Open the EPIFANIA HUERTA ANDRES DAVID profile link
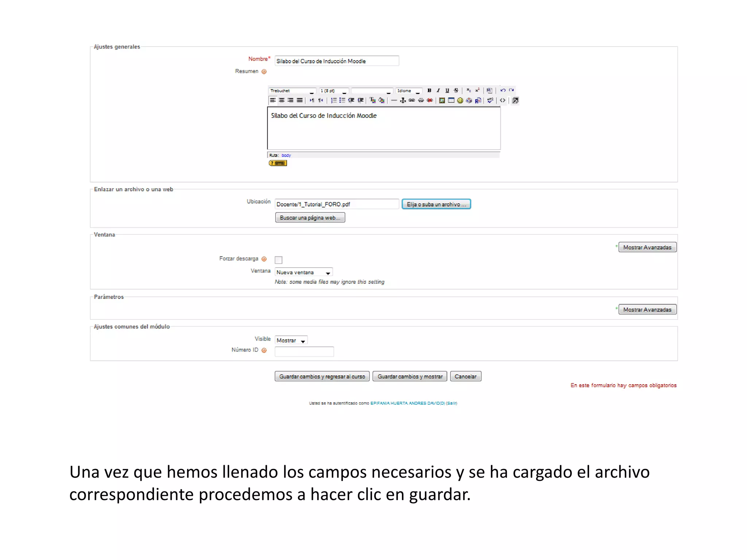Screen dimensions: 747x560 tap(408, 403)
